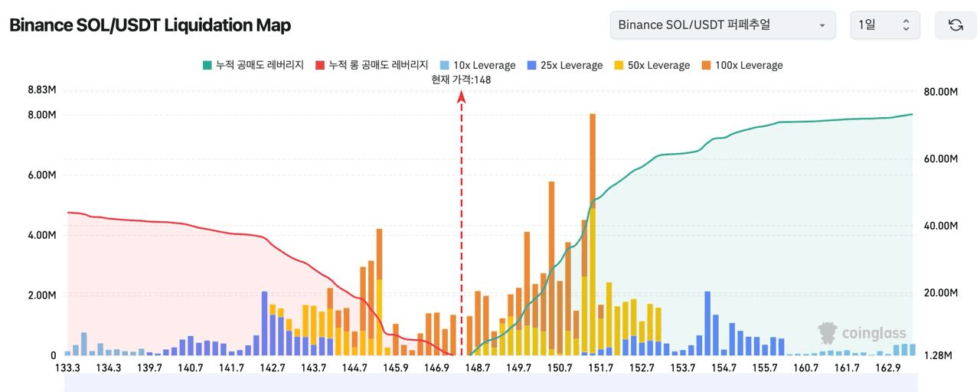Click the Binance SOL/USDT Liquidation Map title
The height and width of the screenshot is (392, 980).
coord(150,25)
